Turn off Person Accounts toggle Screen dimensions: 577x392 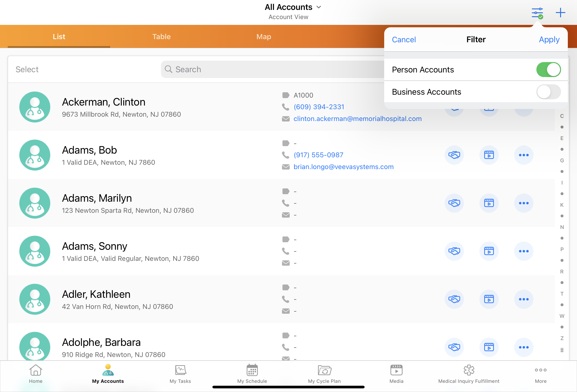tap(548, 70)
